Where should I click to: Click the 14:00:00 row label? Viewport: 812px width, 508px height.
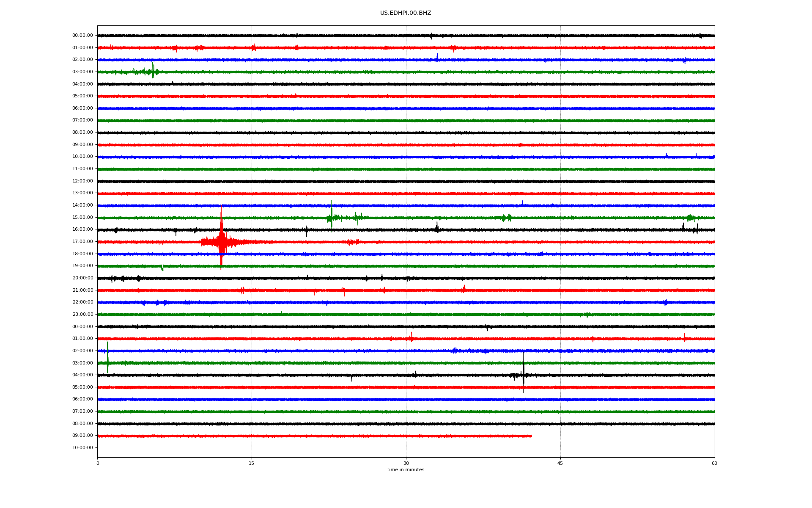click(82, 205)
